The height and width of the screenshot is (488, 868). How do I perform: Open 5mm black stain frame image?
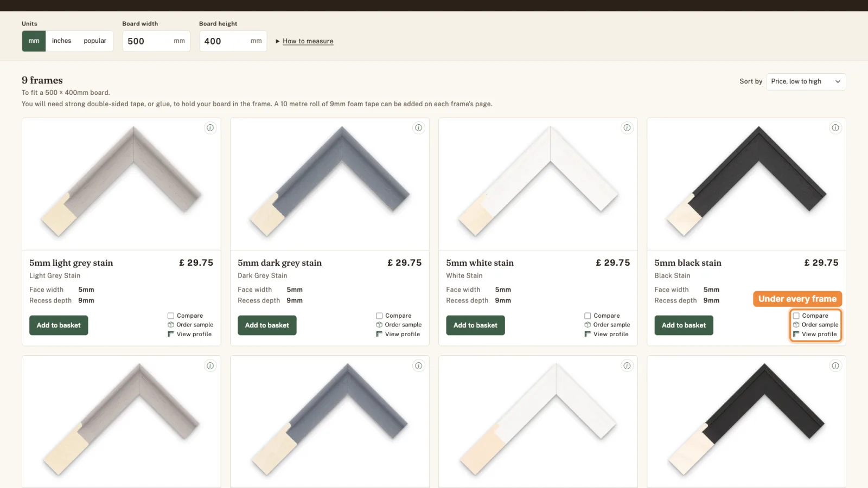tap(746, 184)
